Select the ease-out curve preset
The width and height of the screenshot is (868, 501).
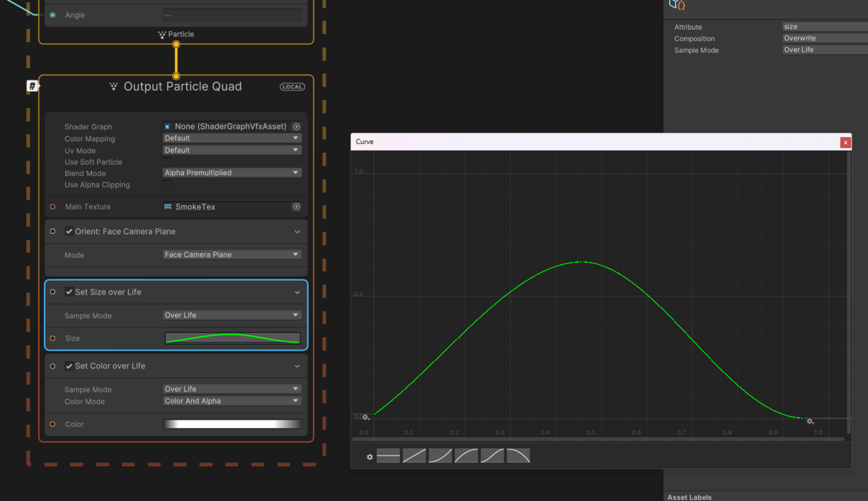(467, 456)
